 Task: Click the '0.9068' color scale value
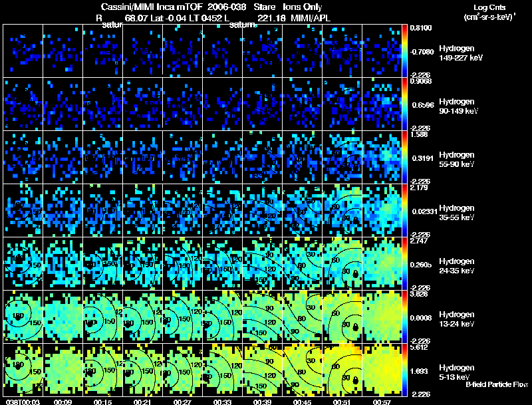point(421,81)
